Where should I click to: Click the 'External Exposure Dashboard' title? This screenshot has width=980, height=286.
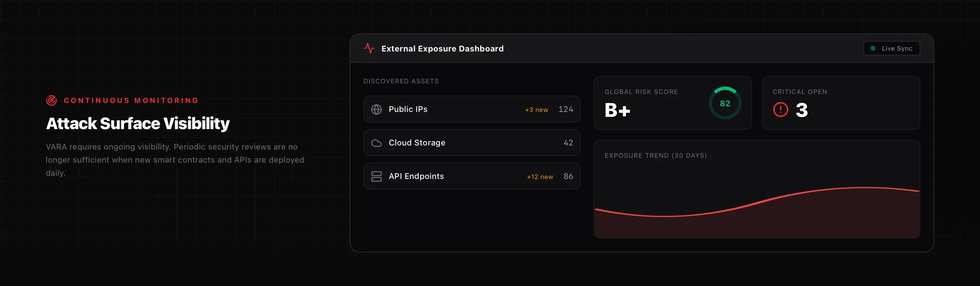pos(443,49)
